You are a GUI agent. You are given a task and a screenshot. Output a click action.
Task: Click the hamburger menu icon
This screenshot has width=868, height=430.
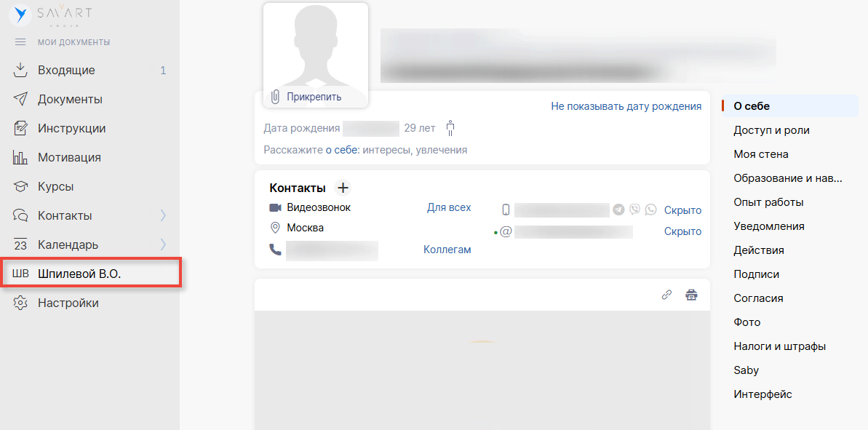pos(20,42)
